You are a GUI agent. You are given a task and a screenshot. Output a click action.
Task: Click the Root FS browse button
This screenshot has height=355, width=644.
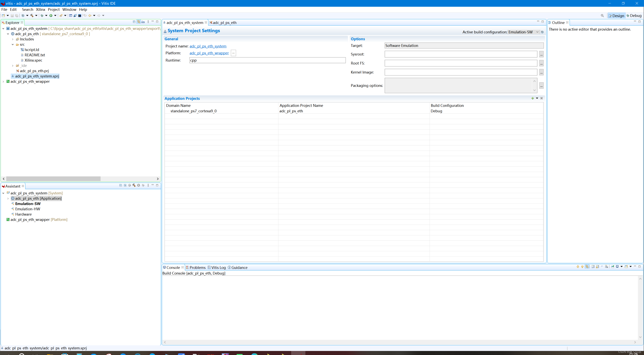click(541, 63)
